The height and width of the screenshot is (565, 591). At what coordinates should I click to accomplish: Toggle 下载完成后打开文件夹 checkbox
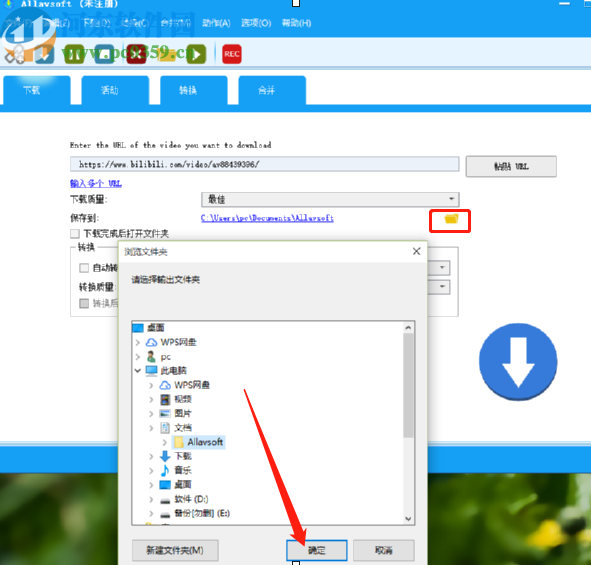click(x=75, y=234)
